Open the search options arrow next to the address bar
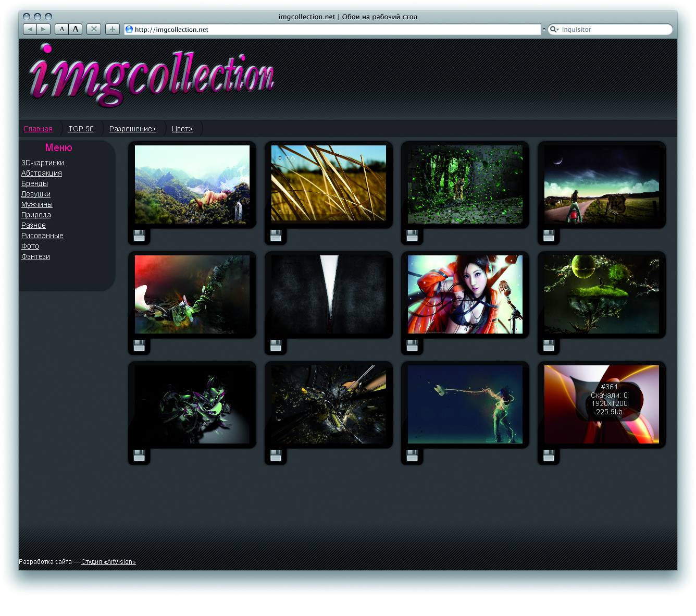The height and width of the screenshot is (616, 696). (x=544, y=29)
